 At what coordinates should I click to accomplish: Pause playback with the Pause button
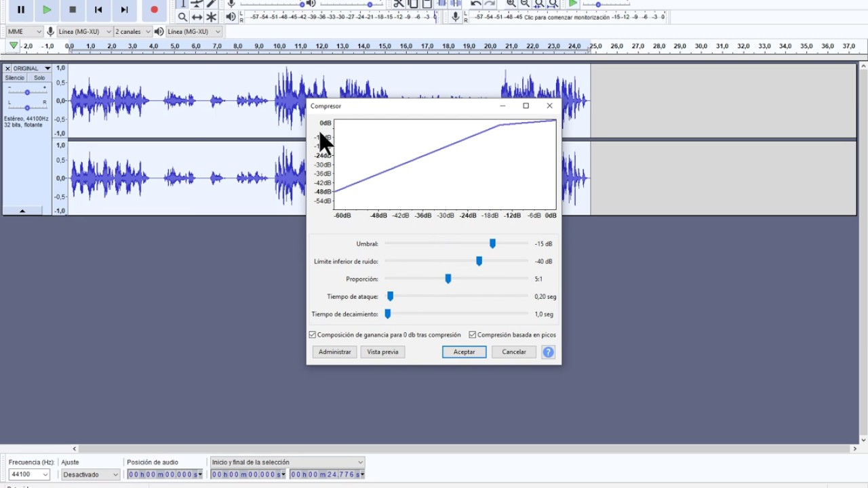click(21, 9)
